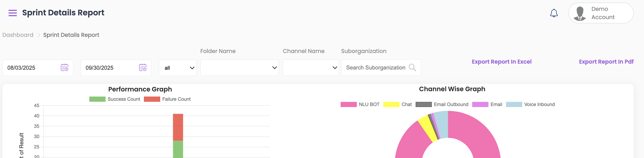Click Export Report In Pdf
644x158 pixels.
[x=606, y=62]
